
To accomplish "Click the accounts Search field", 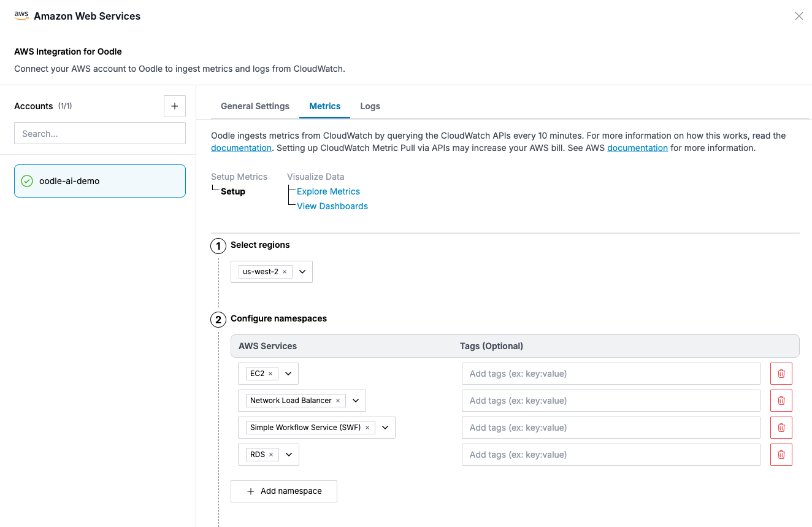I will click(x=99, y=133).
